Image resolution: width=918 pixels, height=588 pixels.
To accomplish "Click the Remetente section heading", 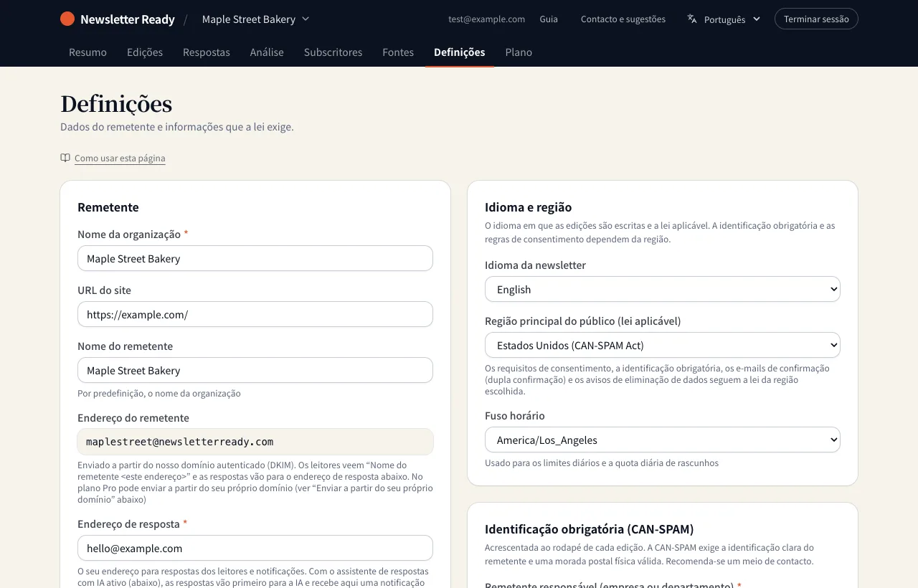I will click(108, 207).
